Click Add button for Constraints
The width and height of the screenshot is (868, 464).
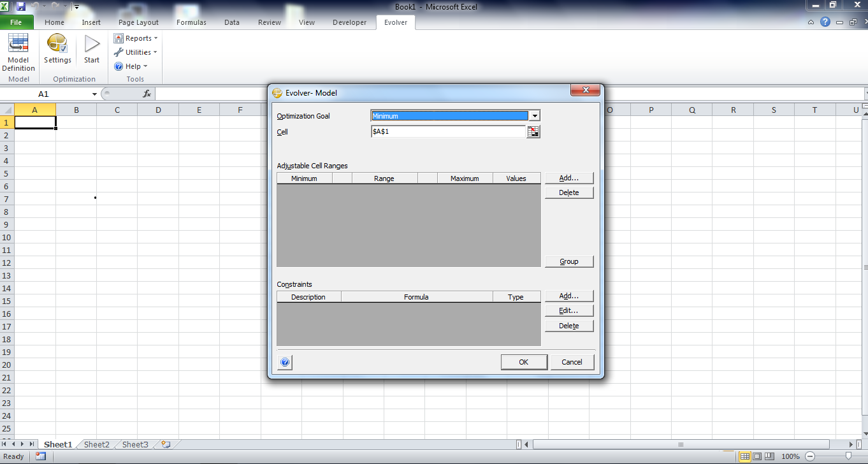569,296
